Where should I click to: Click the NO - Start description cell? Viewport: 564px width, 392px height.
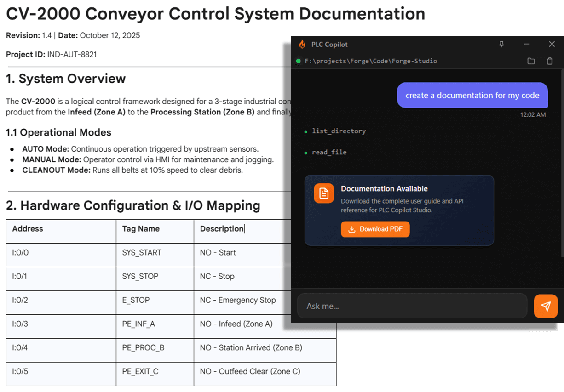[x=242, y=255]
